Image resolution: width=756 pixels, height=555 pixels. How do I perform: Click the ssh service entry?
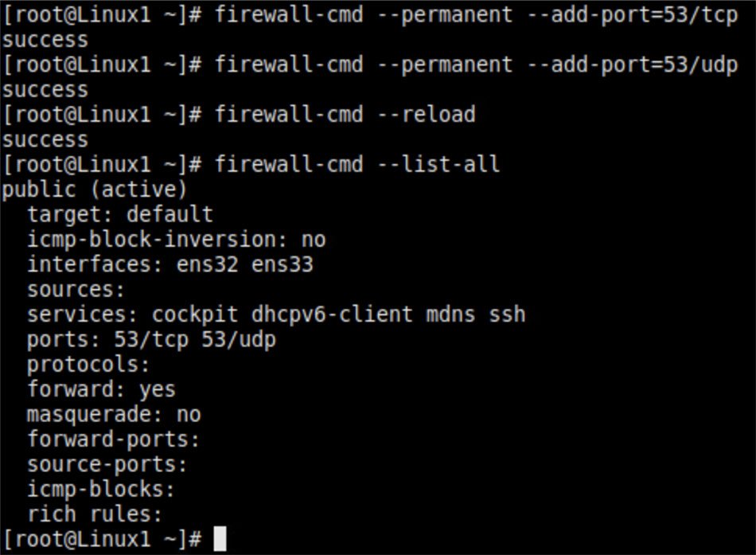tap(507, 314)
